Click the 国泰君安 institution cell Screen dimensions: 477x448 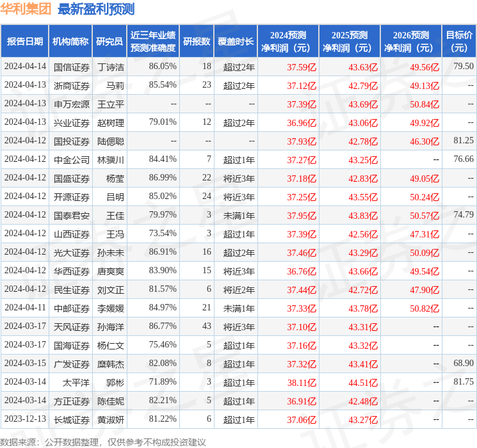[x=72, y=215]
